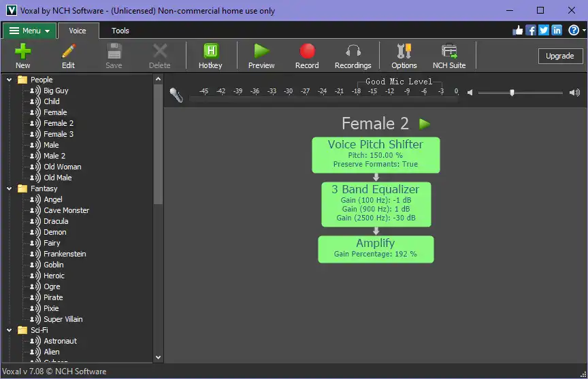The height and width of the screenshot is (379, 588).
Task: Click the mute speaker icon left of volume slider
Action: click(470, 93)
